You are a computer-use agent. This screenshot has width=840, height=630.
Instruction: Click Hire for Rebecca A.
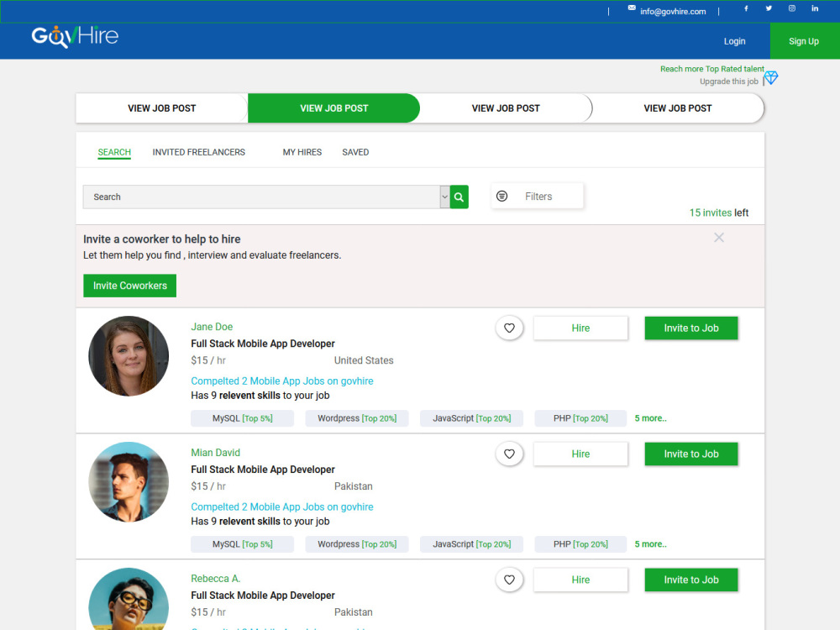(x=580, y=580)
